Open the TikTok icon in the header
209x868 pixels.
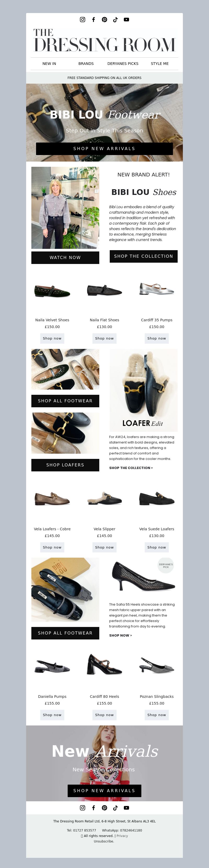pos(115,20)
